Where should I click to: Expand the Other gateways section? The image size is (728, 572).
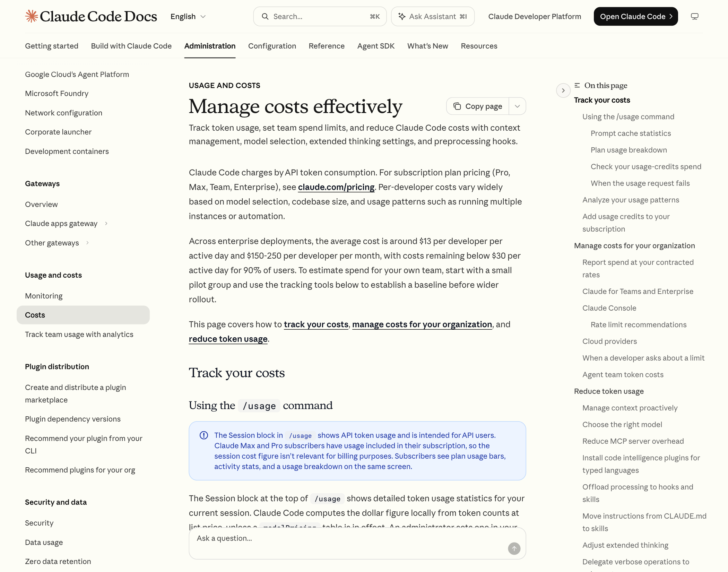87,243
